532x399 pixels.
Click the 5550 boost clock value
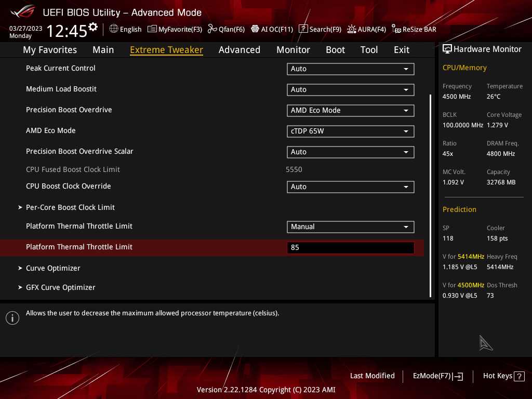[294, 170]
